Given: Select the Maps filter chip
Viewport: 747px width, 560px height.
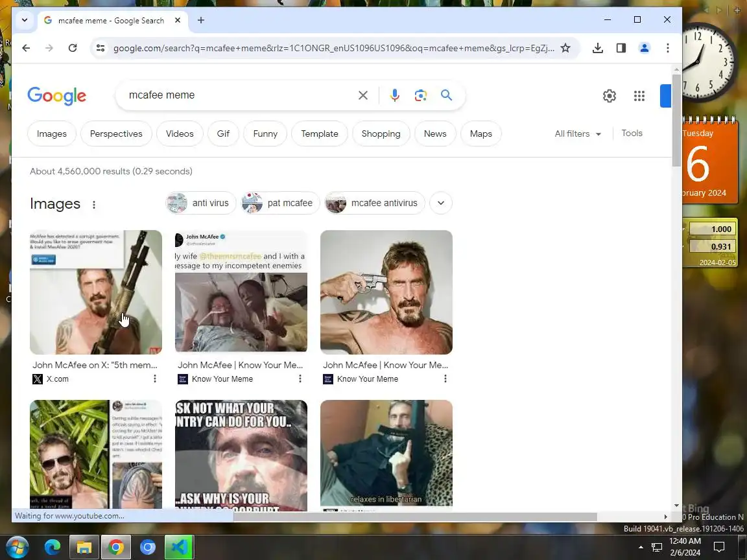Looking at the screenshot, I should (480, 134).
